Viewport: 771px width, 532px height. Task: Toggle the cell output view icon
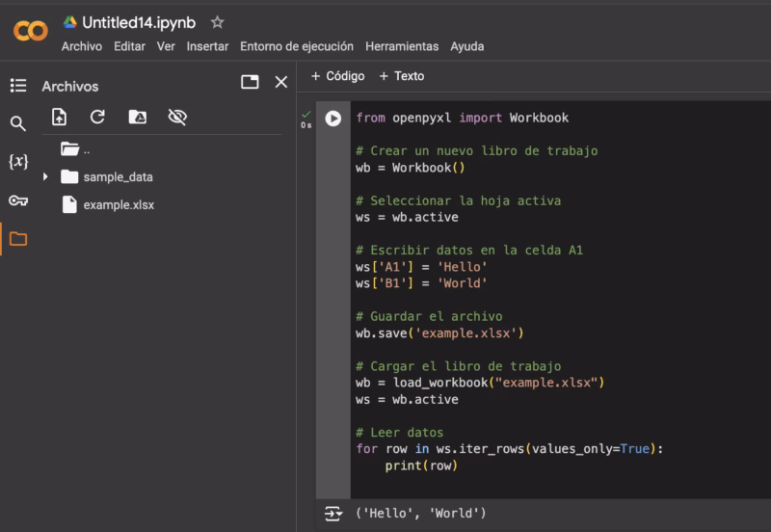332,513
